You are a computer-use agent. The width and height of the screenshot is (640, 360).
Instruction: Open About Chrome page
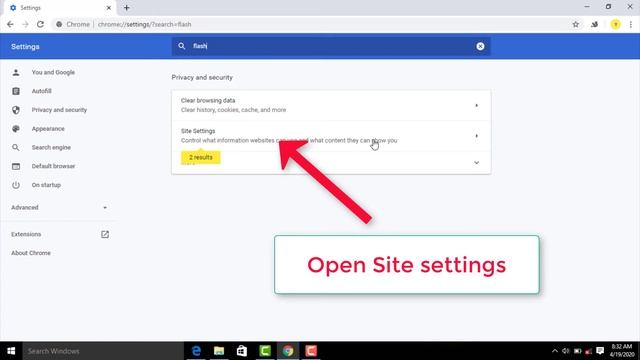[31, 253]
